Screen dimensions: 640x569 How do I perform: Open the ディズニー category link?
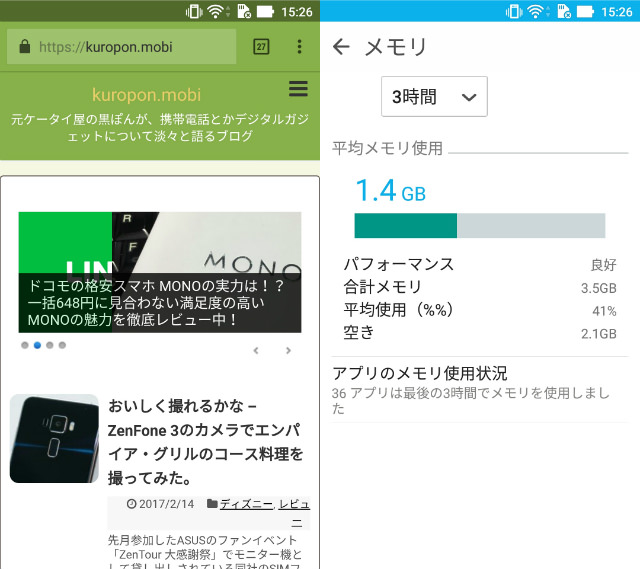pyautogui.click(x=246, y=505)
